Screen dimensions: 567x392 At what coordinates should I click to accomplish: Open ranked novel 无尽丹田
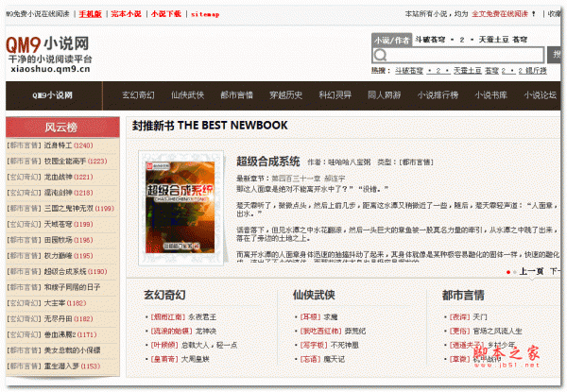(x=59, y=319)
